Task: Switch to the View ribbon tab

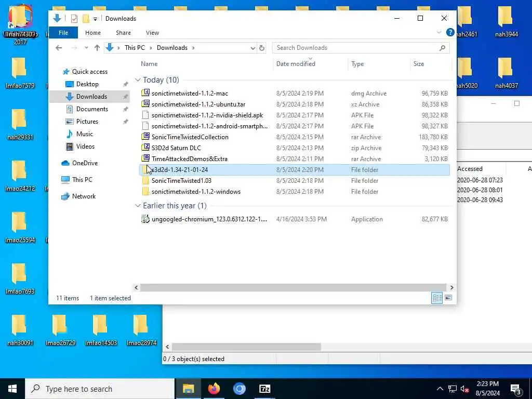Action: 152,33
